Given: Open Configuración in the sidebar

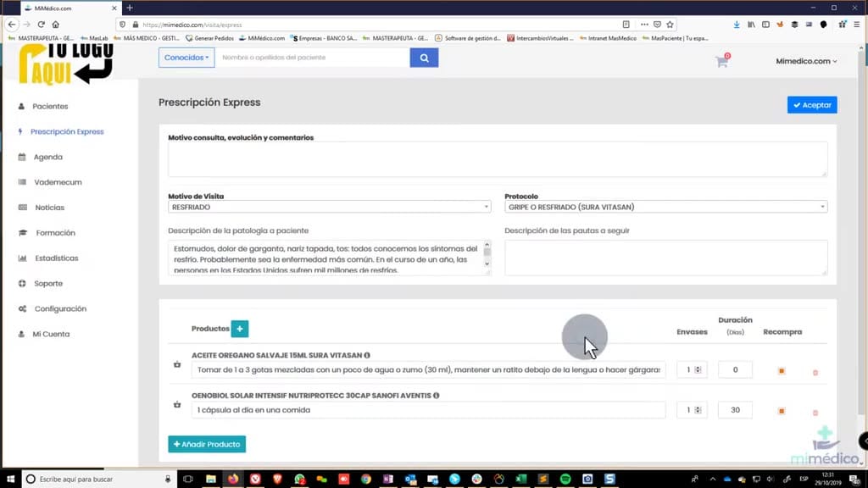Looking at the screenshot, I should point(60,308).
